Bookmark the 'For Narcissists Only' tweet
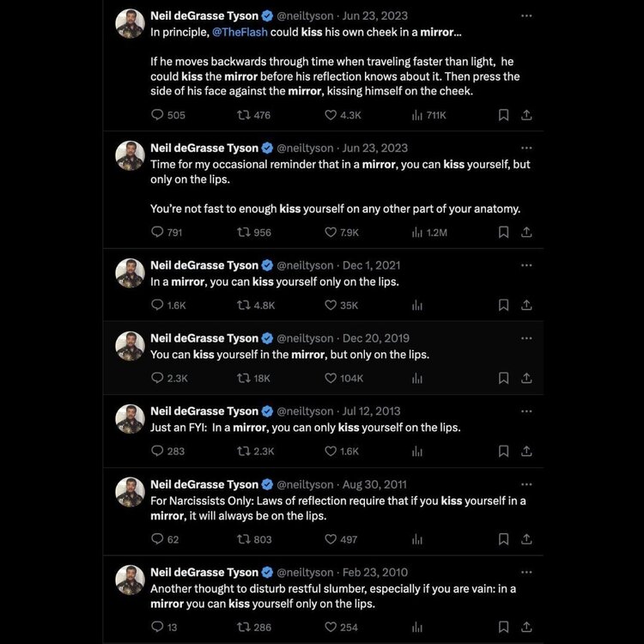This screenshot has width=644, height=644. pyautogui.click(x=504, y=539)
